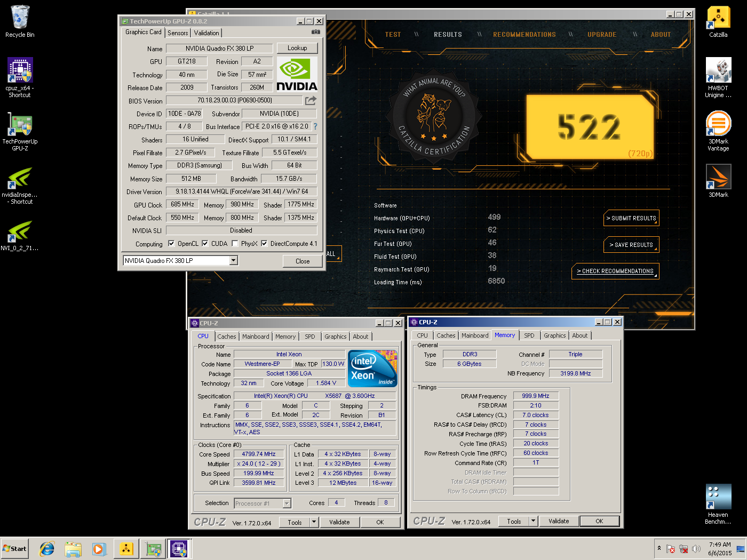Open the RECOMMENDATIONS menu in Catzilla
Screen dimensions: 747x560
point(525,35)
